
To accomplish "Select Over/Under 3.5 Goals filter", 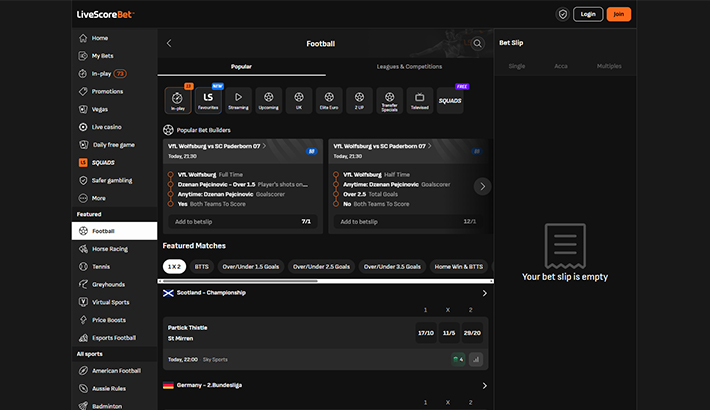I will 392,266.
